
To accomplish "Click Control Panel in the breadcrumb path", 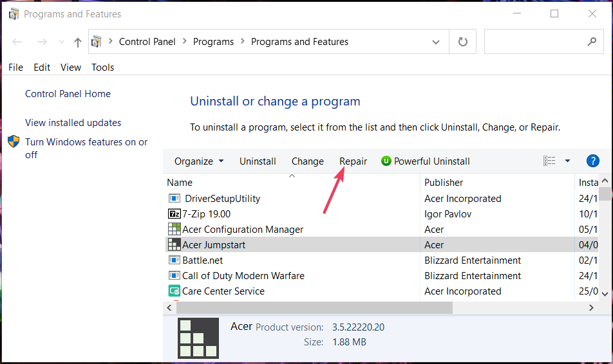I will click(147, 42).
